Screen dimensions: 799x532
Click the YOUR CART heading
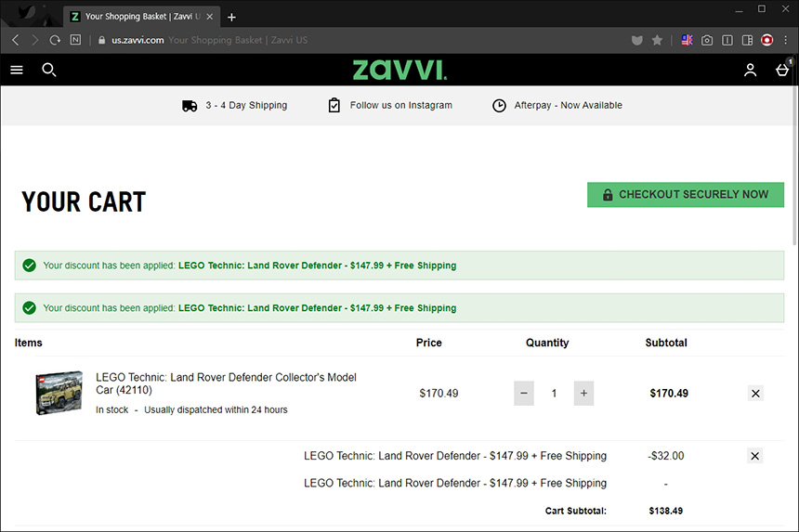(84, 201)
